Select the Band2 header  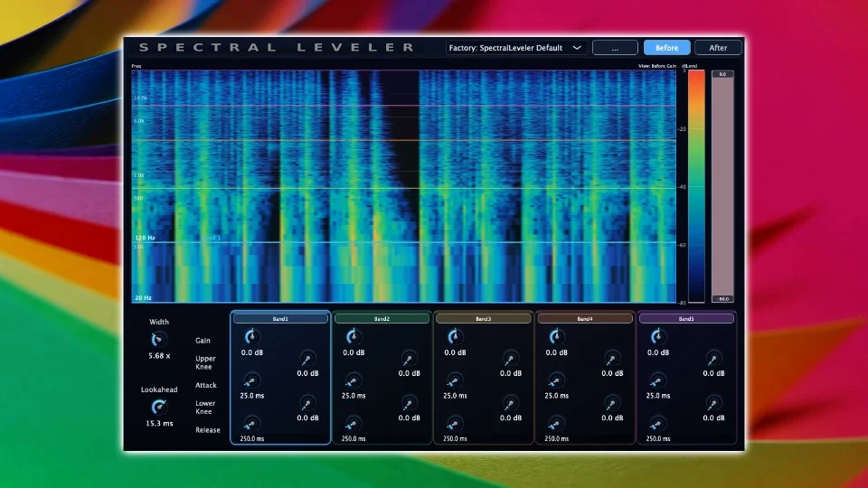coord(382,319)
